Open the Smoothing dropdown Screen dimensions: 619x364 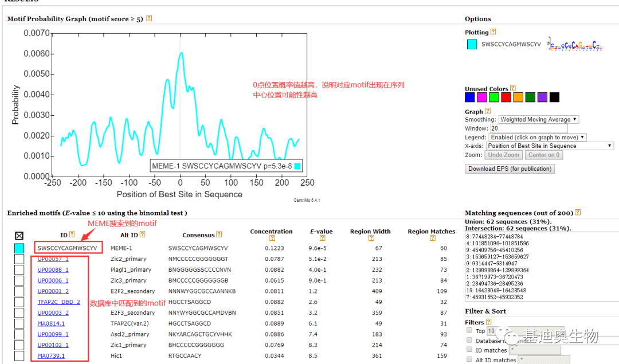point(539,119)
